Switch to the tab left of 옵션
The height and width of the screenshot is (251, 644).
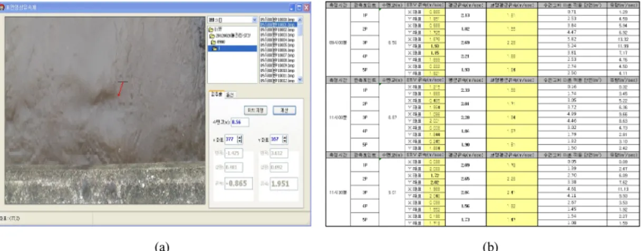tap(216, 95)
